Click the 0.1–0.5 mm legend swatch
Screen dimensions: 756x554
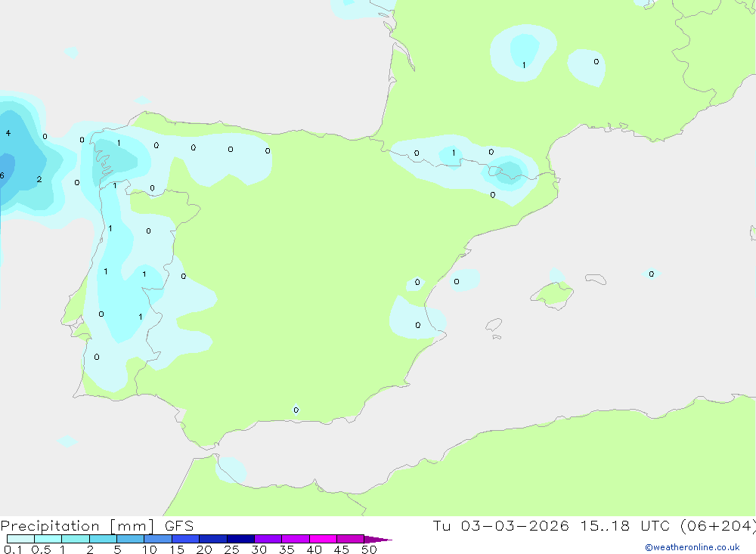pos(20,539)
